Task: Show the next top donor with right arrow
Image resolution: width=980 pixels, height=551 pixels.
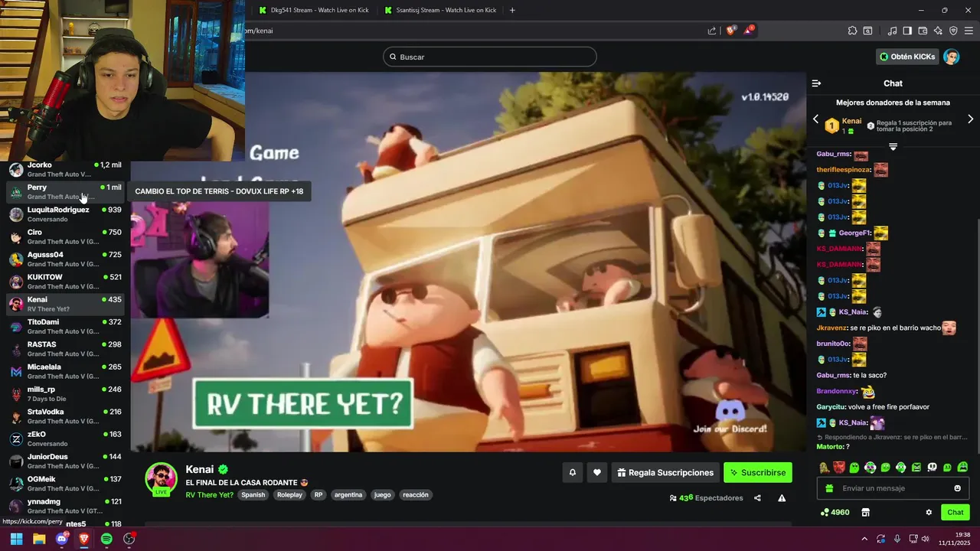Action: 971,119
